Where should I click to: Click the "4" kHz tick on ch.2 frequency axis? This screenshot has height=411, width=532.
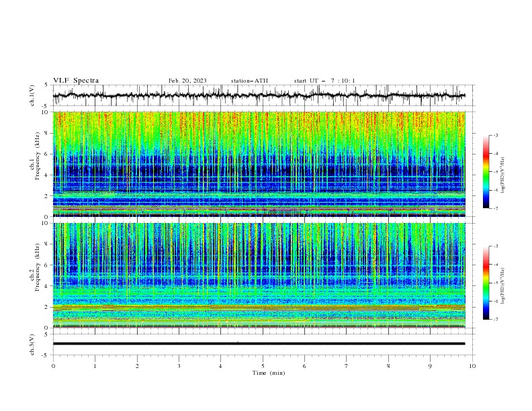pos(47,286)
